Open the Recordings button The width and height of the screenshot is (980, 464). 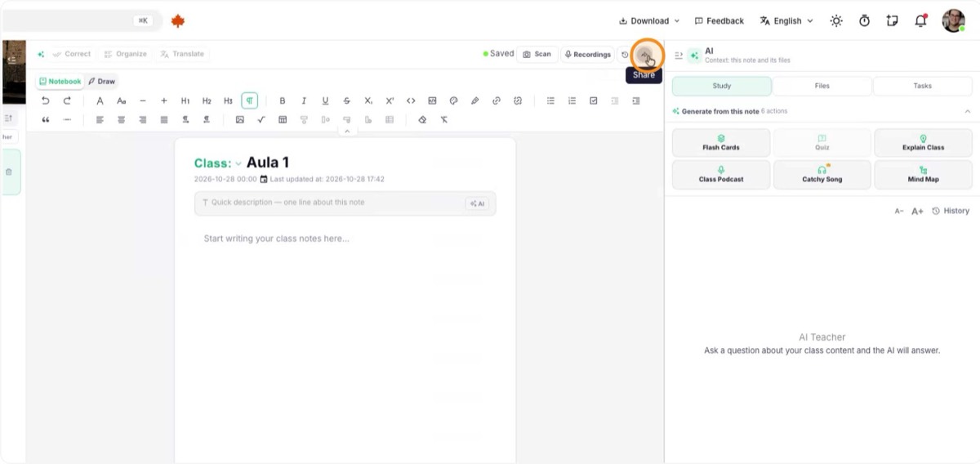[588, 55]
